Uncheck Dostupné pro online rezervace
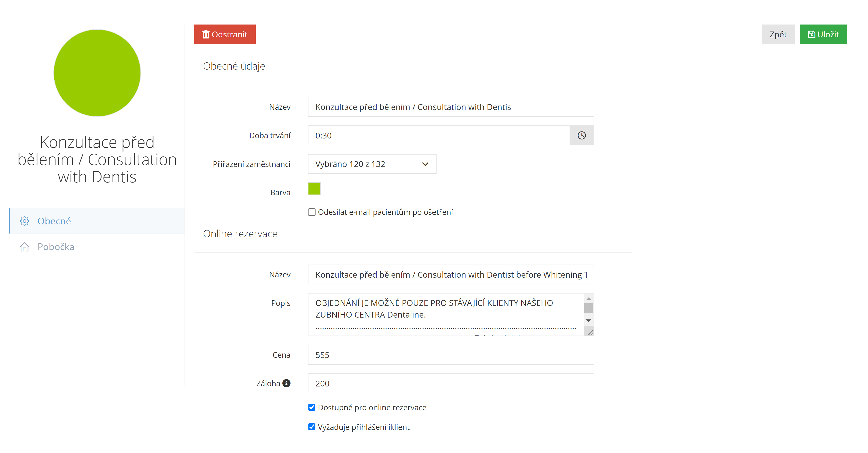The width and height of the screenshot is (868, 453). (312, 407)
